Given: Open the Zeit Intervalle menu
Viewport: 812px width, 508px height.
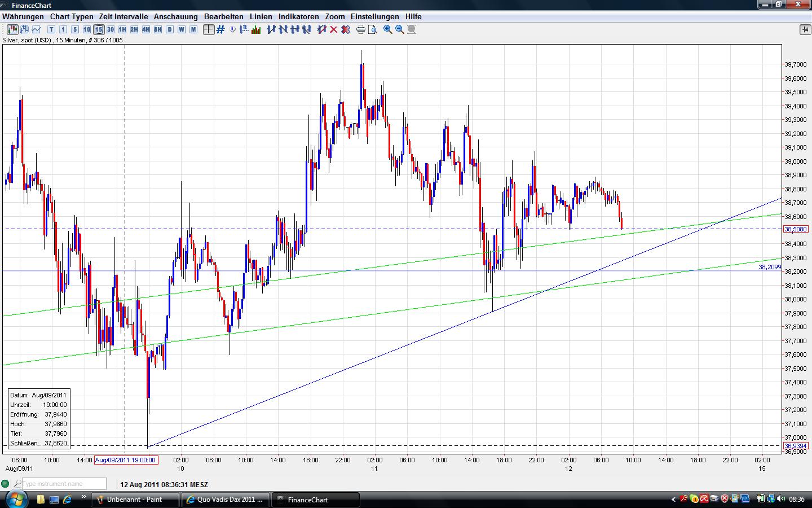Looking at the screenshot, I should (123, 16).
